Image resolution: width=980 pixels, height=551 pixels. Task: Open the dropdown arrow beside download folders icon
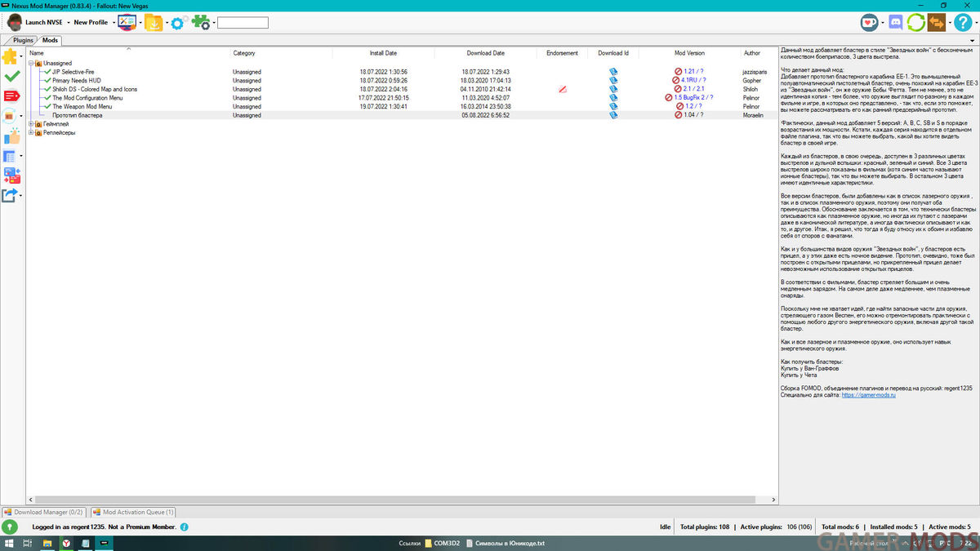167,23
